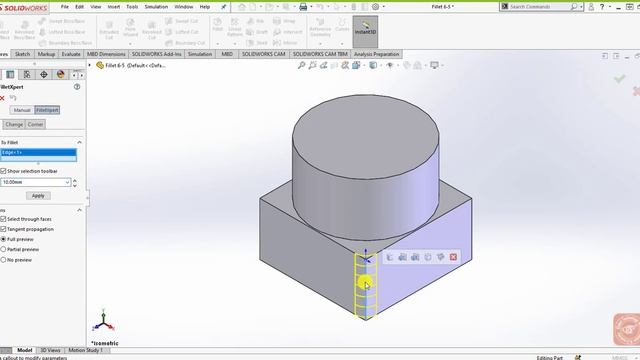
Task: Switch to the Sketch tab
Action: point(22,54)
